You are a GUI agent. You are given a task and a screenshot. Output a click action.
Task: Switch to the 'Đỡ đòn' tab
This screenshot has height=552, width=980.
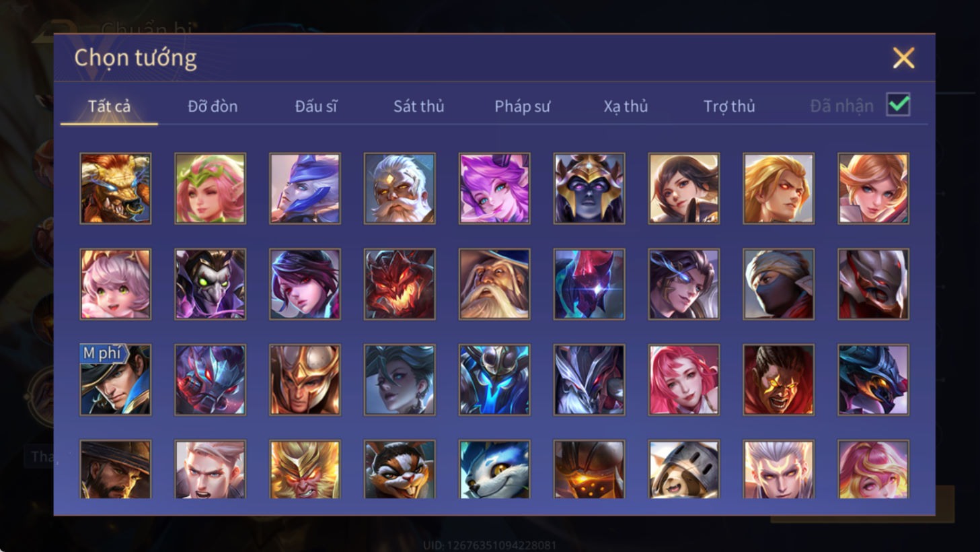213,106
